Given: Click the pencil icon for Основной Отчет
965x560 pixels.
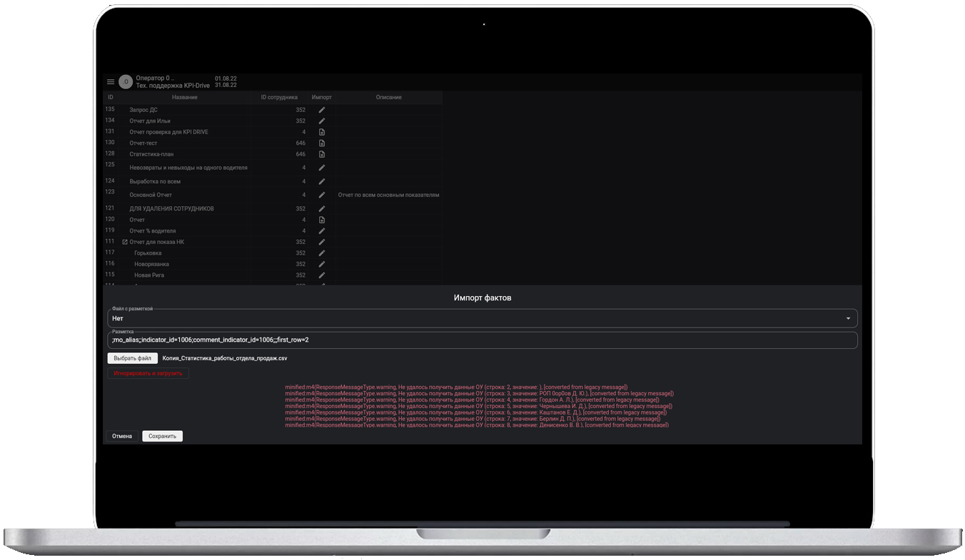Looking at the screenshot, I should (x=322, y=195).
